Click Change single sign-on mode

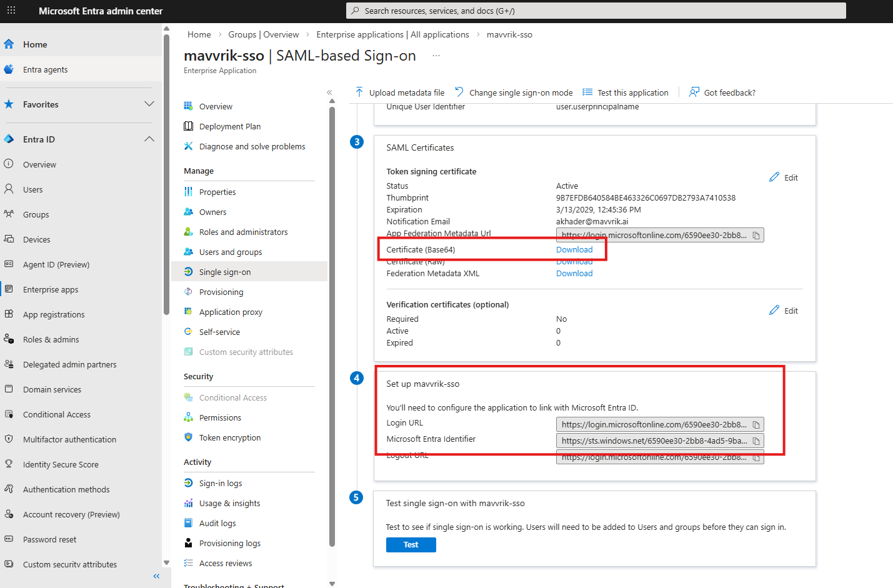point(514,92)
